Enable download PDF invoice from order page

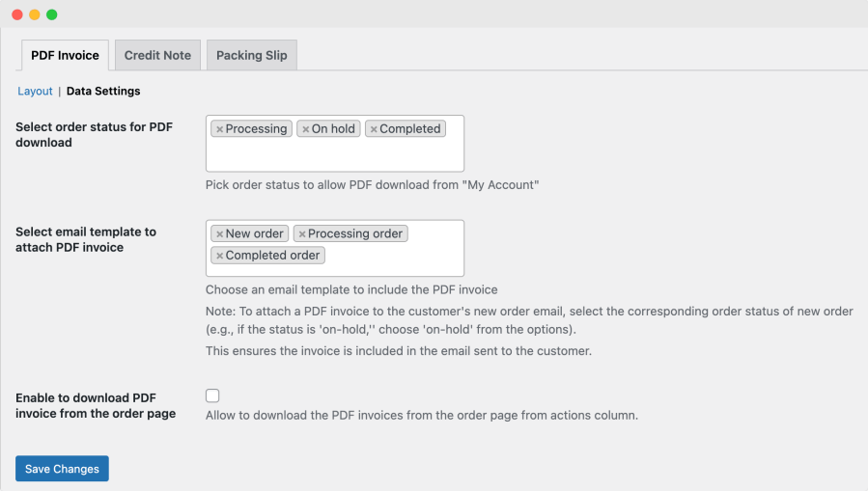212,396
